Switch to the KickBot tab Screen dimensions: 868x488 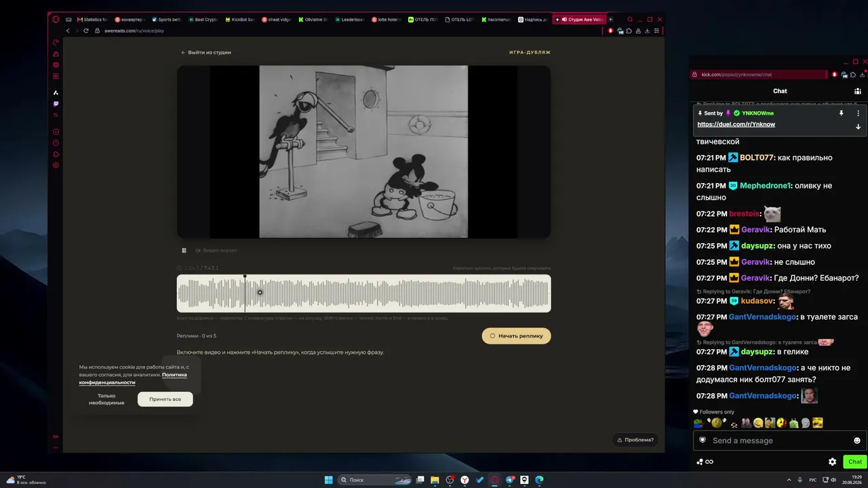[240, 20]
